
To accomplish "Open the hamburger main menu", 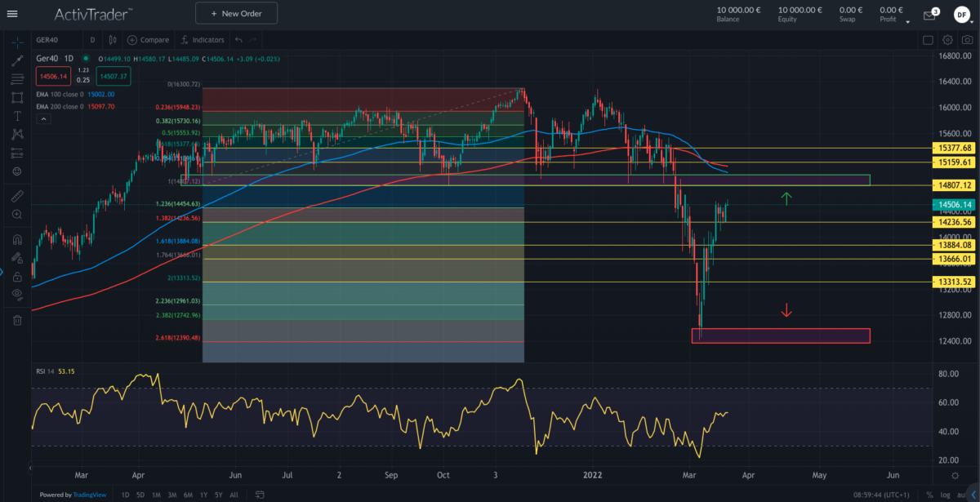I will coord(12,14).
